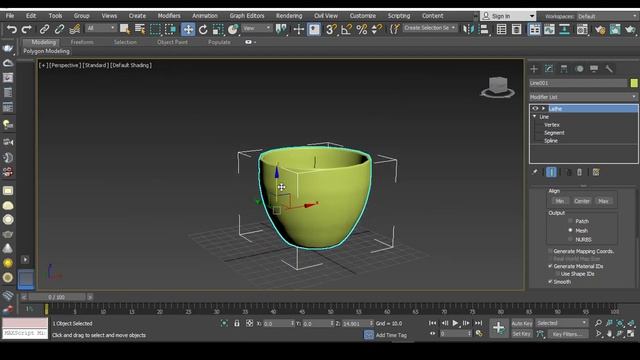Collapse the Line tree expander
The image size is (640, 360).
[534, 117]
